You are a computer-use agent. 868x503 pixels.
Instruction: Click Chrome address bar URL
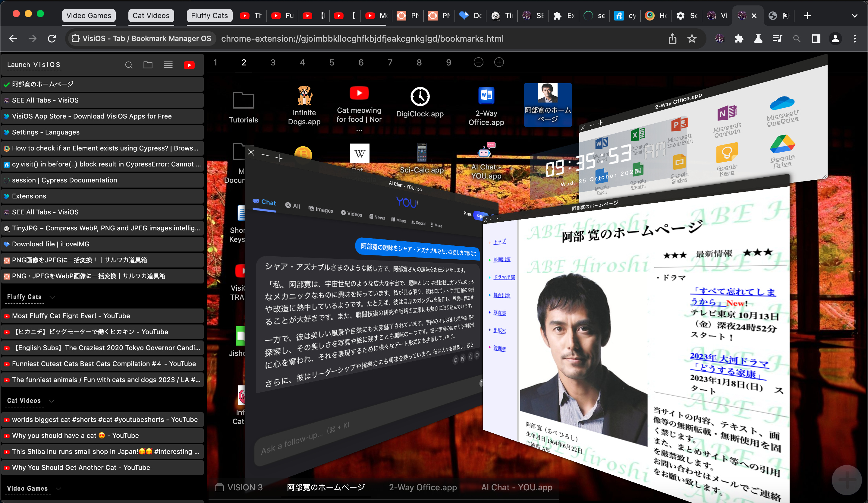pos(362,39)
